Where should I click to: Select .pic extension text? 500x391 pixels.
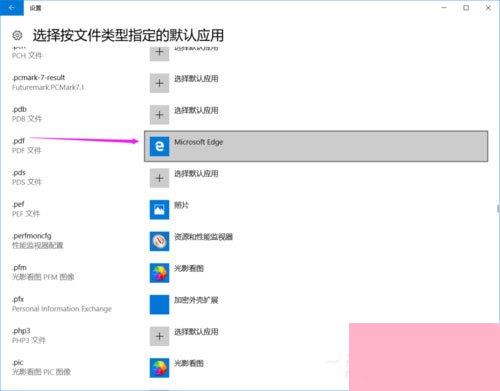[18, 363]
